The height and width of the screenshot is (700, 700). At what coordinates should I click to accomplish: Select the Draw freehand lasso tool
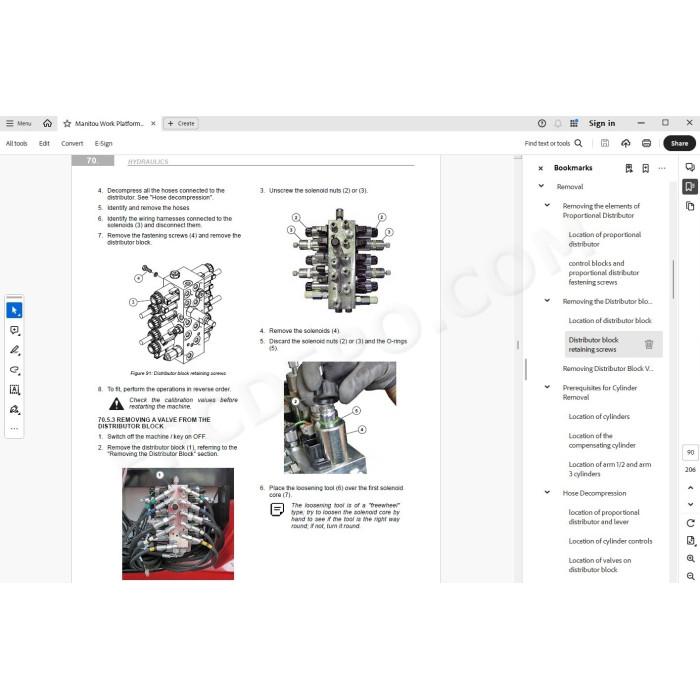tap(14, 370)
